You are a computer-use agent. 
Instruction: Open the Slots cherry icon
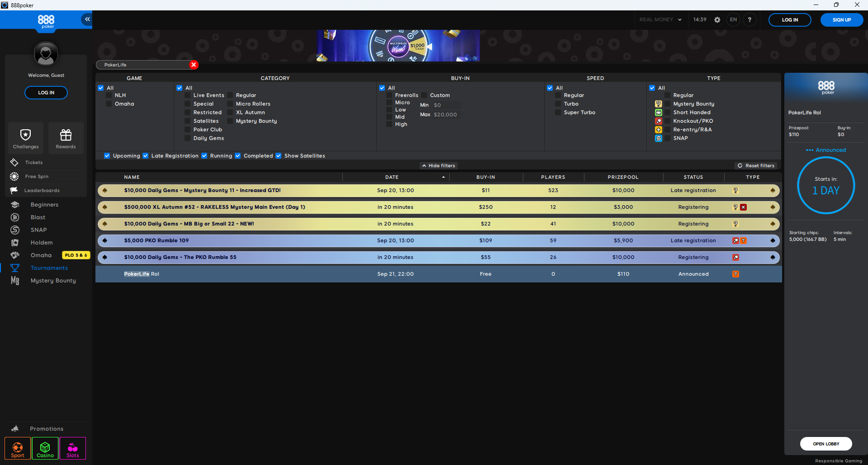coord(73,448)
